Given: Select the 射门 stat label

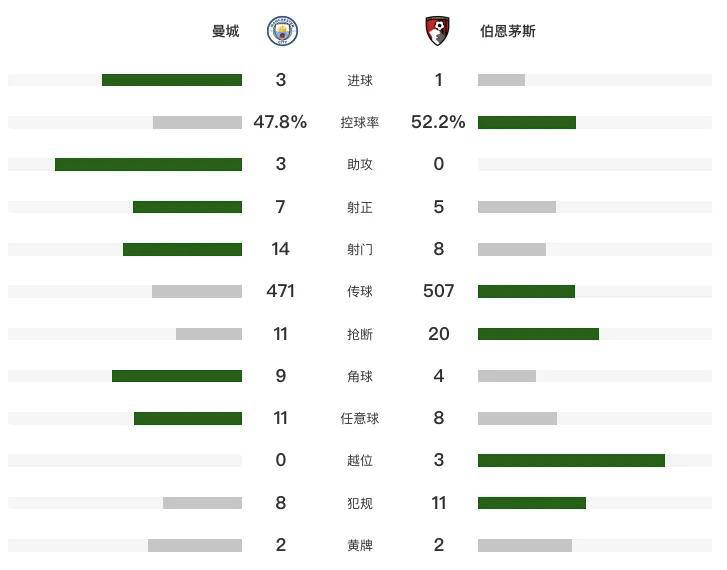Looking at the screenshot, I should (360, 249).
